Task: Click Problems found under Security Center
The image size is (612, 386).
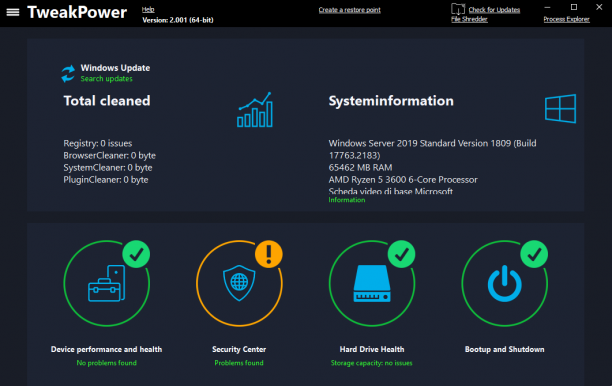Action: (239, 363)
